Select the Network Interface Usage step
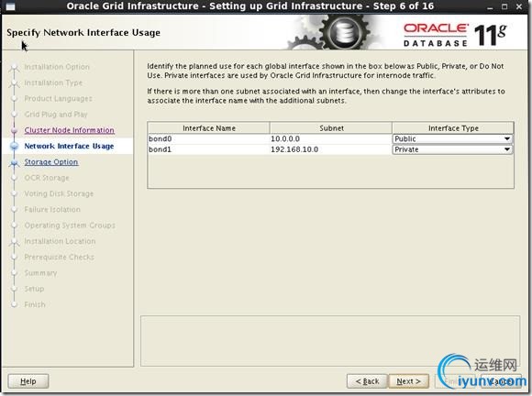The height and width of the screenshot is (396, 532). [69, 146]
